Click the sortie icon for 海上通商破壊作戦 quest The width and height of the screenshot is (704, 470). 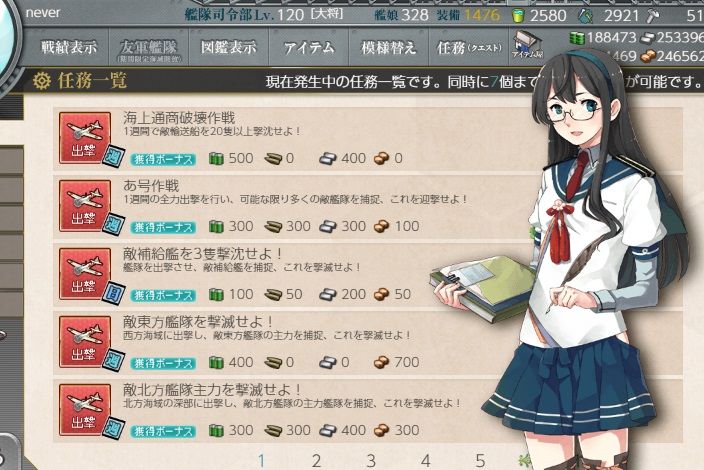point(85,138)
